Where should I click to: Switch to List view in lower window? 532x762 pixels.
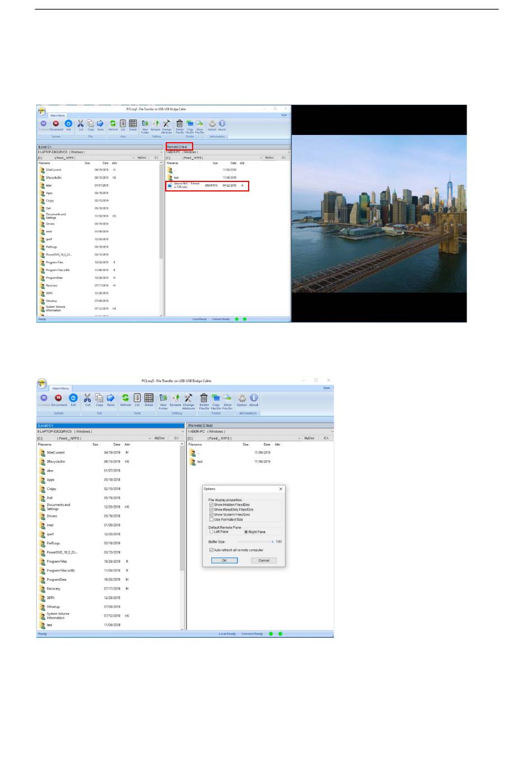(x=137, y=398)
